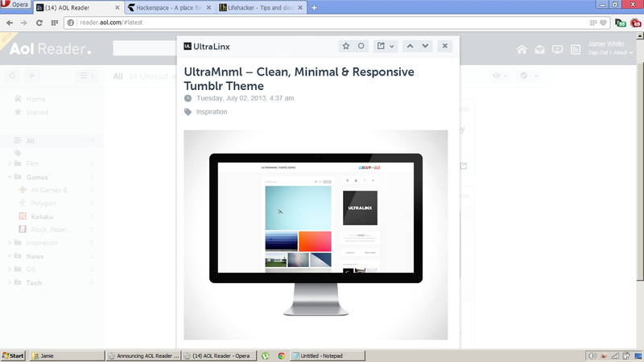Open the Rock, Paper... feed

click(x=52, y=229)
